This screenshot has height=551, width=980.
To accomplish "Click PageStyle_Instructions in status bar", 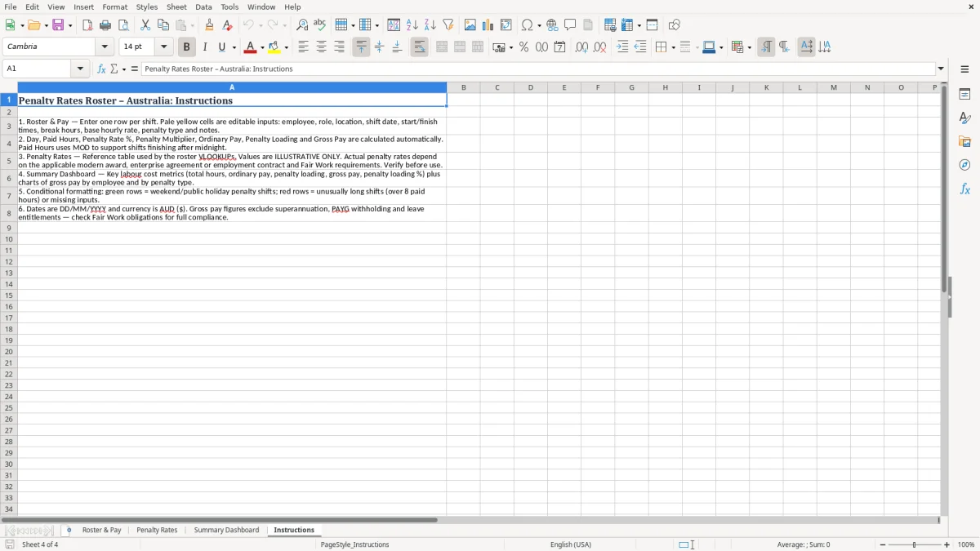I will (x=355, y=544).
